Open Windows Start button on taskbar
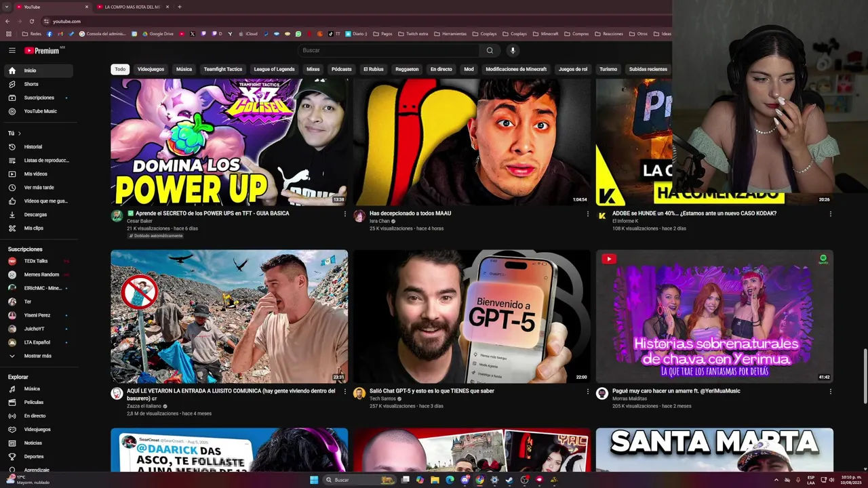The height and width of the screenshot is (488, 868). (314, 480)
